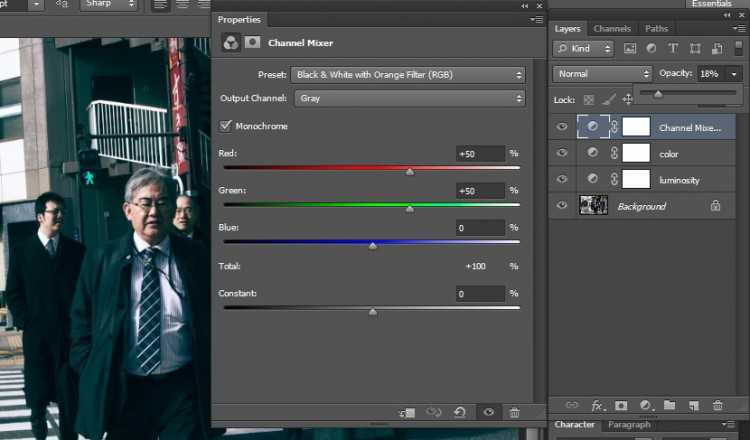
Task: Add a layer mask from Layers panel
Action: point(621,405)
